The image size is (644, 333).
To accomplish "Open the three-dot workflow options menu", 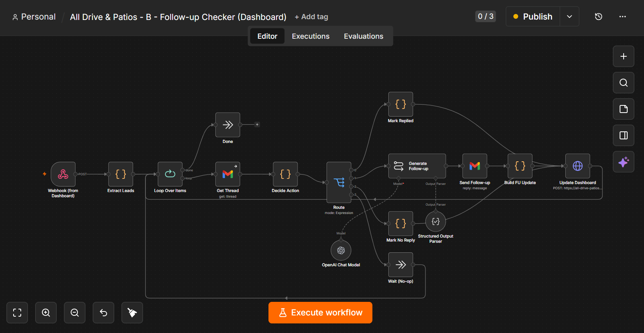I will tap(622, 17).
